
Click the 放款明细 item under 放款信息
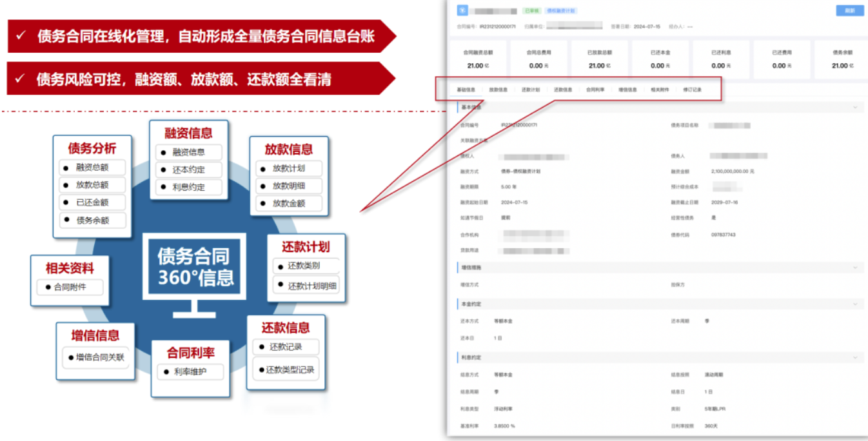289,186
